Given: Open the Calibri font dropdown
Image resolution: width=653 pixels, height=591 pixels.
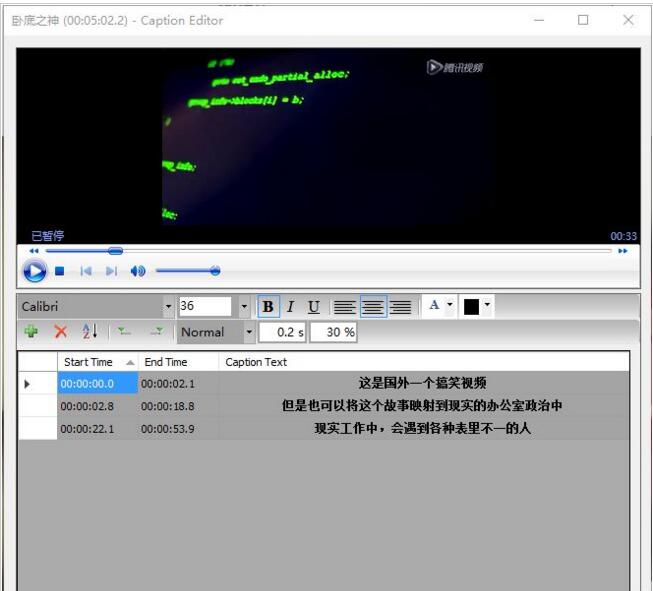Looking at the screenshot, I should pyautogui.click(x=168, y=307).
